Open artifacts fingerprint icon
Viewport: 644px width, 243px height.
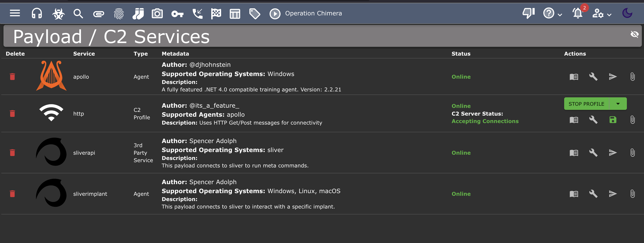(118, 14)
